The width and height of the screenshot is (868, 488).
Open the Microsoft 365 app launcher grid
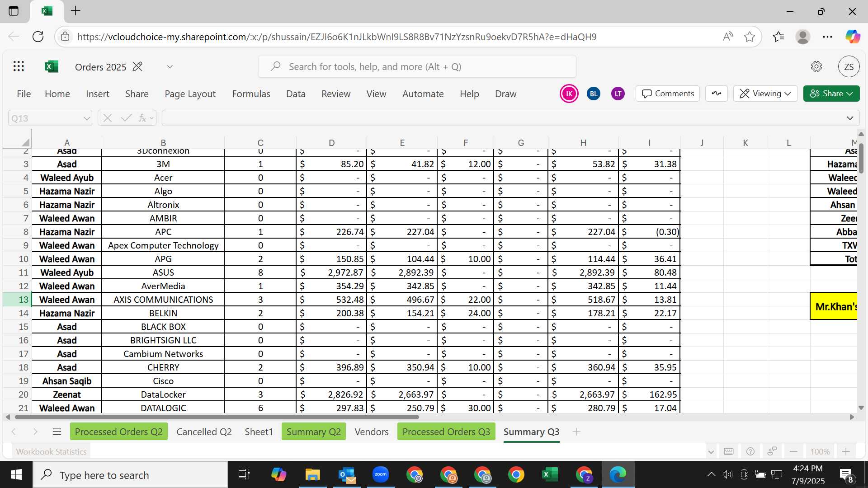point(19,67)
